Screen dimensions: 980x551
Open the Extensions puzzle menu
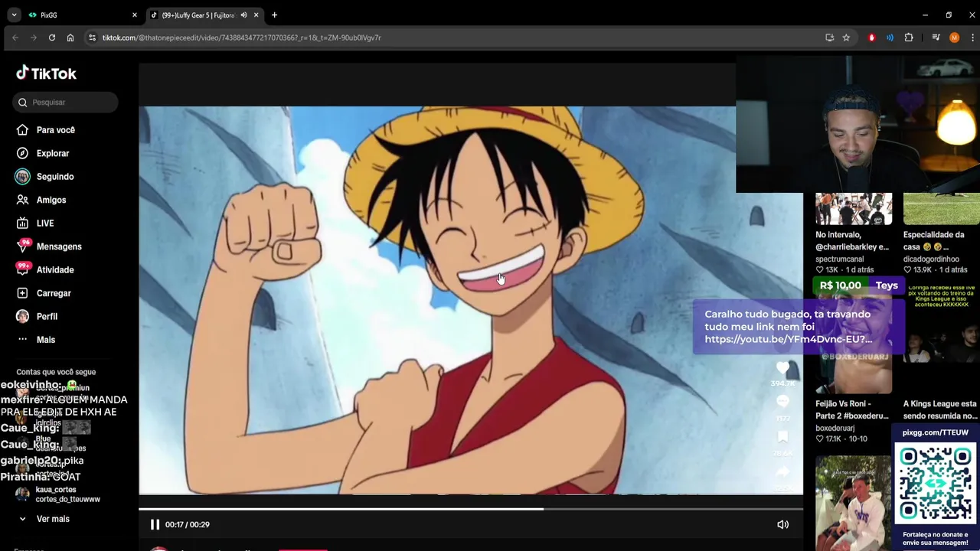click(909, 37)
